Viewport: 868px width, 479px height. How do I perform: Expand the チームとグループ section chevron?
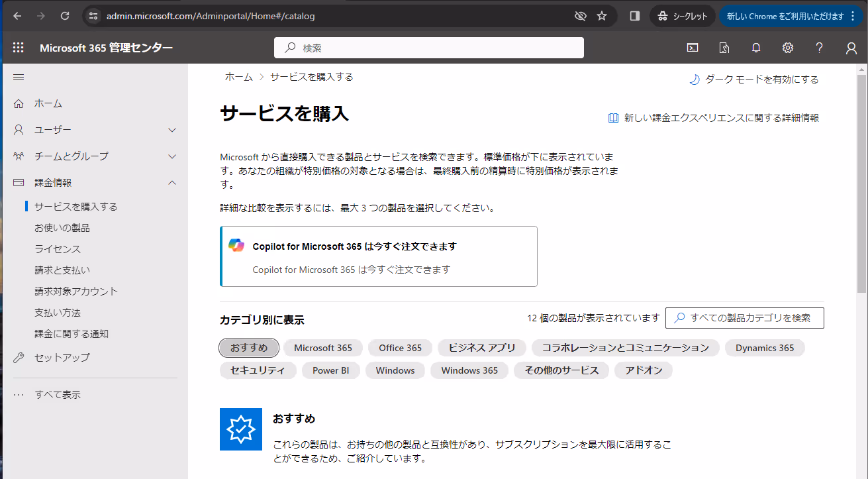pyautogui.click(x=172, y=156)
